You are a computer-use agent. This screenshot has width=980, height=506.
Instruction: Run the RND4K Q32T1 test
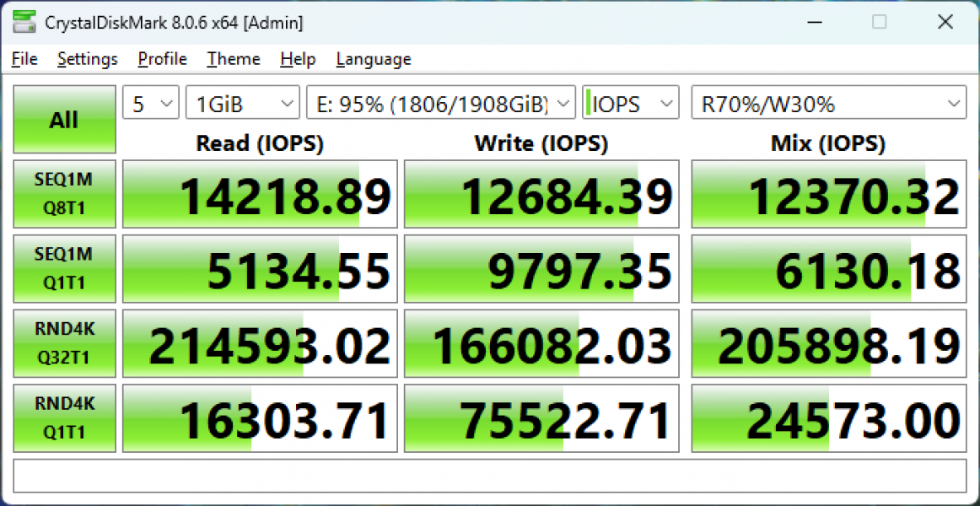pos(64,343)
